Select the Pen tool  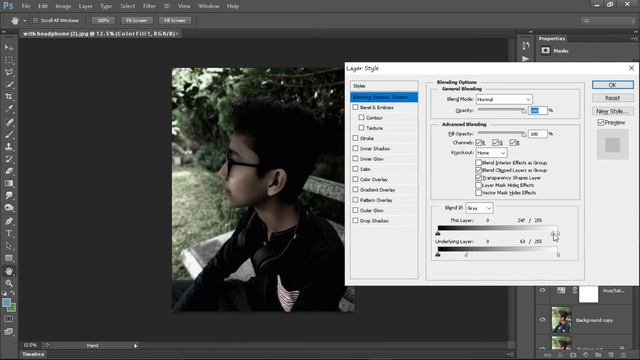pyautogui.click(x=9, y=221)
